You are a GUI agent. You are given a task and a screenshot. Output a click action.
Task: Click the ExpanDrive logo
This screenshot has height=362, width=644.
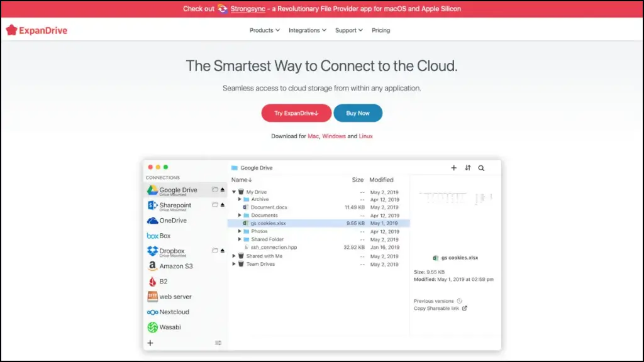[x=36, y=30]
